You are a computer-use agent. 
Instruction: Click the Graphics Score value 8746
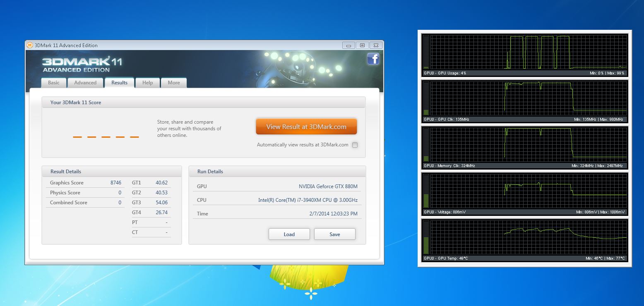pyautogui.click(x=116, y=183)
